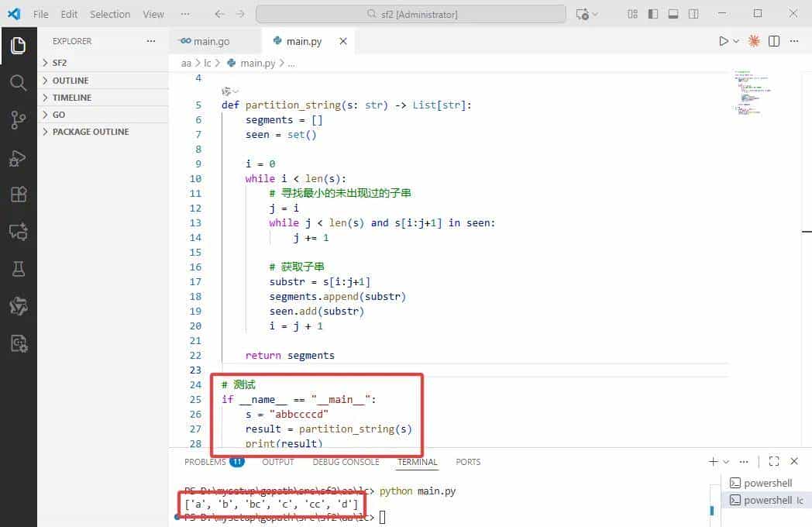812x527 pixels.
Task: Open the Source Control view
Action: pos(18,119)
